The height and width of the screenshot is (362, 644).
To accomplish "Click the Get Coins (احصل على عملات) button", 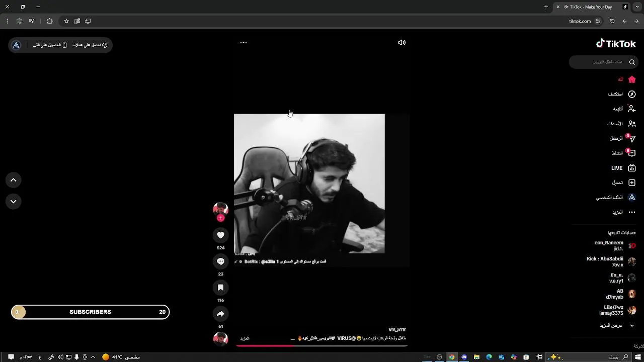I will [90, 45].
